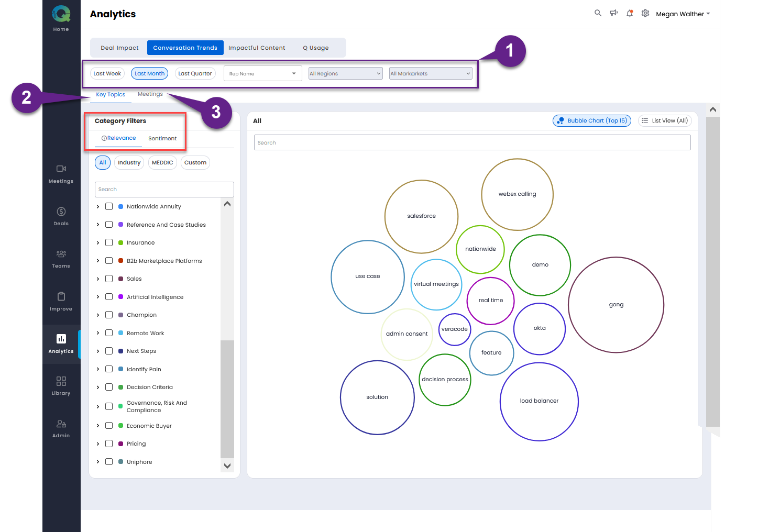Click the search magnifier icon in header
Viewport: 780px width, 532px height.
pos(598,13)
